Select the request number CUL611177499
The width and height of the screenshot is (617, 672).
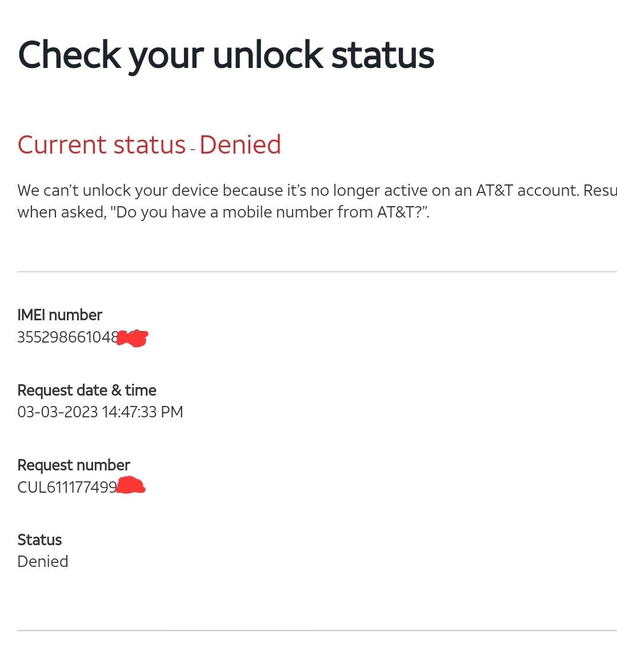pyautogui.click(x=67, y=488)
